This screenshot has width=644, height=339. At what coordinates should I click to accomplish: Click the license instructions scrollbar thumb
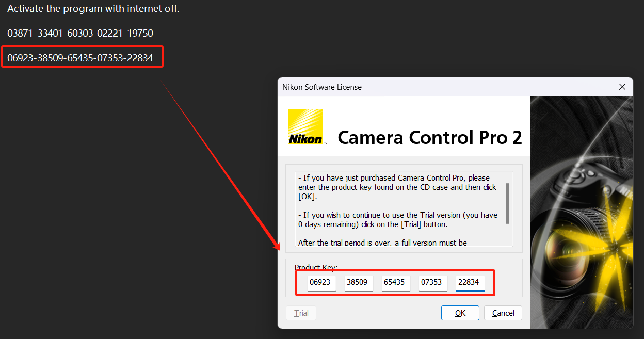tap(507, 203)
